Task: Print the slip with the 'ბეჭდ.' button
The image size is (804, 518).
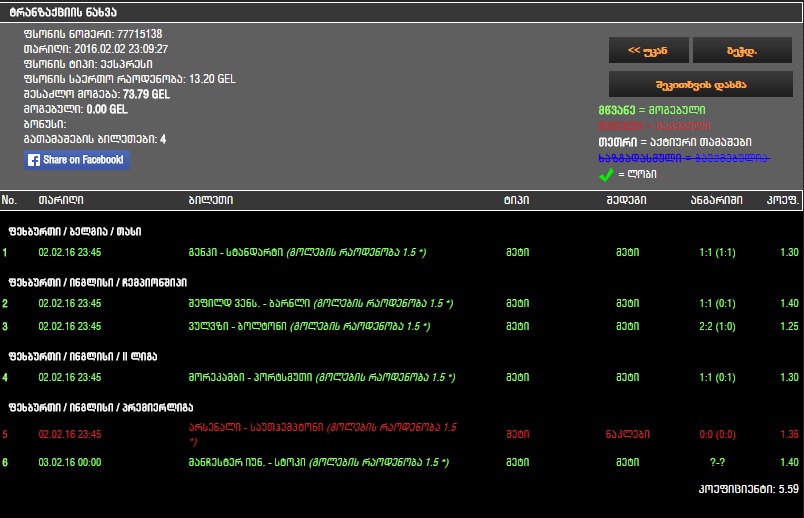Action: coord(742,50)
